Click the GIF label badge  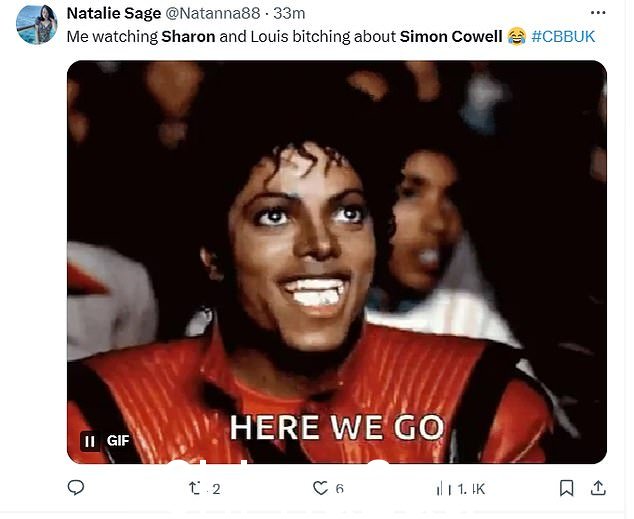coord(118,441)
